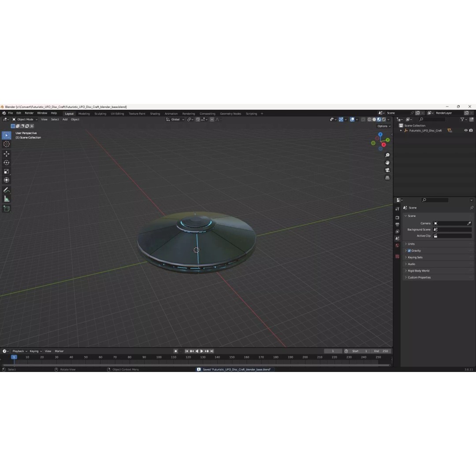Image resolution: width=476 pixels, height=476 pixels.
Task: Select the Annotate tool
Action: [x=6, y=190]
